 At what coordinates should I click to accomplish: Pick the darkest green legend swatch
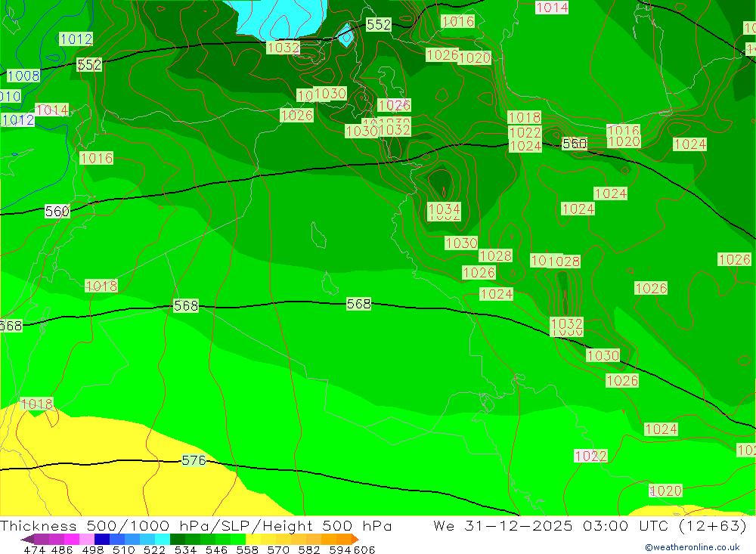[x=178, y=539]
